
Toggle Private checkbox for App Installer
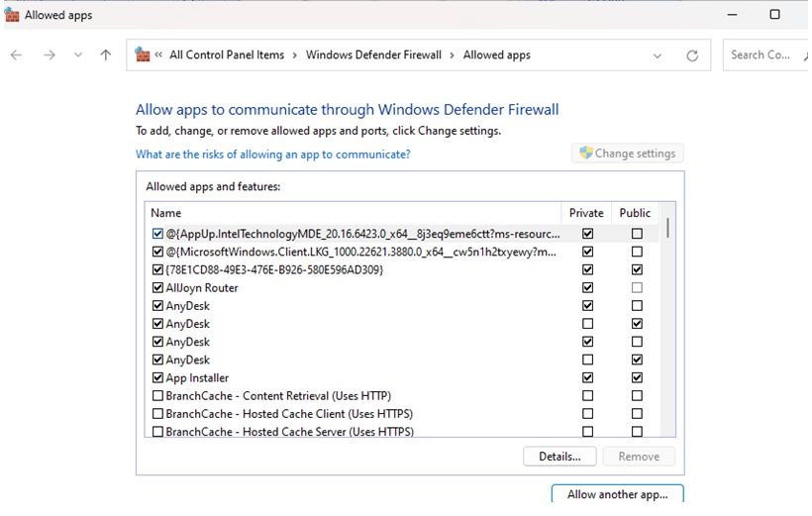click(x=587, y=377)
